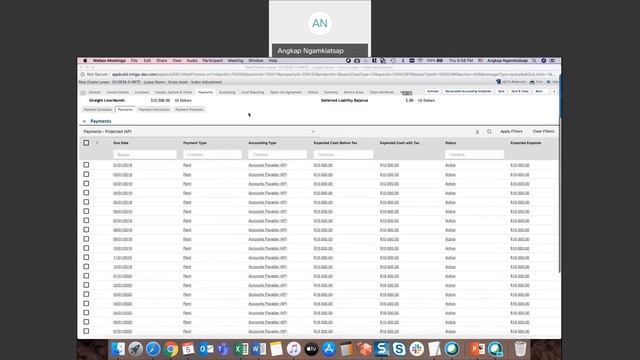
Task: Click the export download icon above table
Action: (x=477, y=131)
